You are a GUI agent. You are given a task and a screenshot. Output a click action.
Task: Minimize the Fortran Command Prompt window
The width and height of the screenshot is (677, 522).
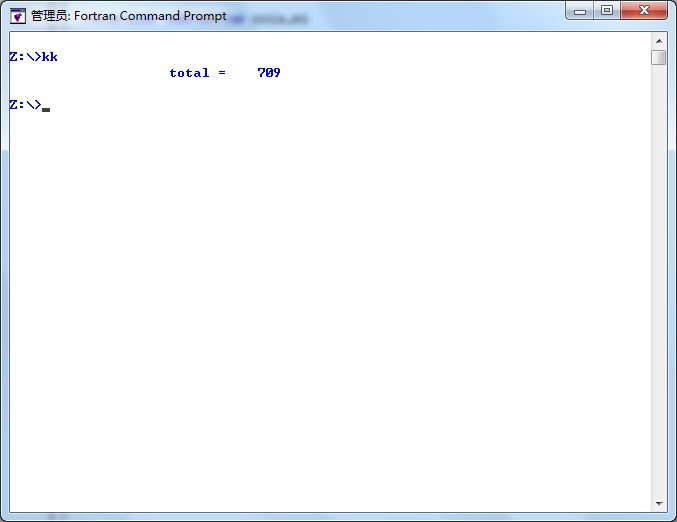tap(580, 11)
